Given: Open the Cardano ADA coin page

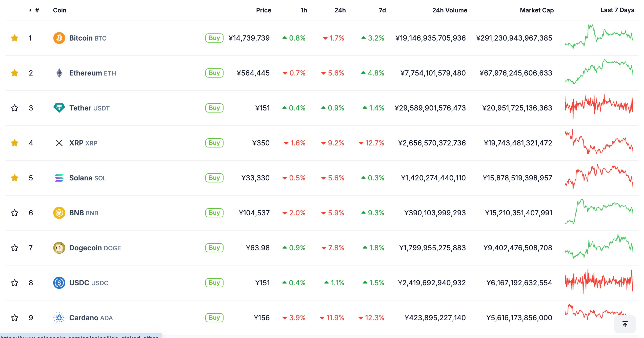Looking at the screenshot, I should 91,318.
